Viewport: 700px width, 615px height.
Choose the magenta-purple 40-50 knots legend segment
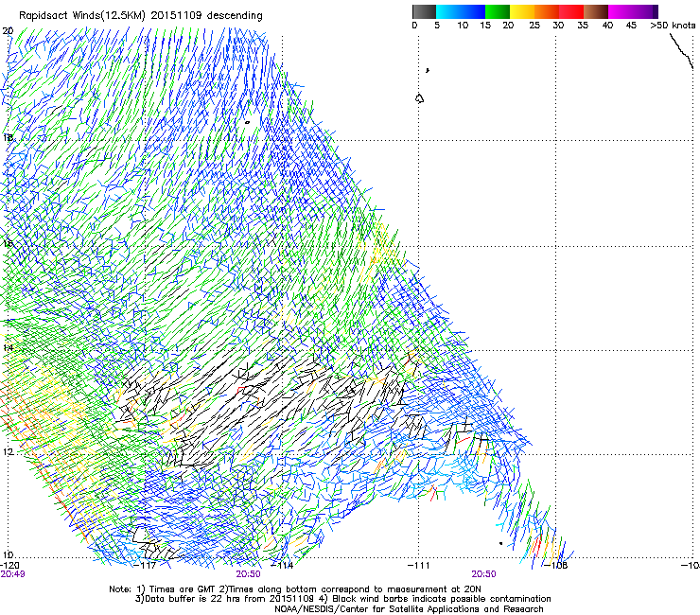tap(633, 11)
